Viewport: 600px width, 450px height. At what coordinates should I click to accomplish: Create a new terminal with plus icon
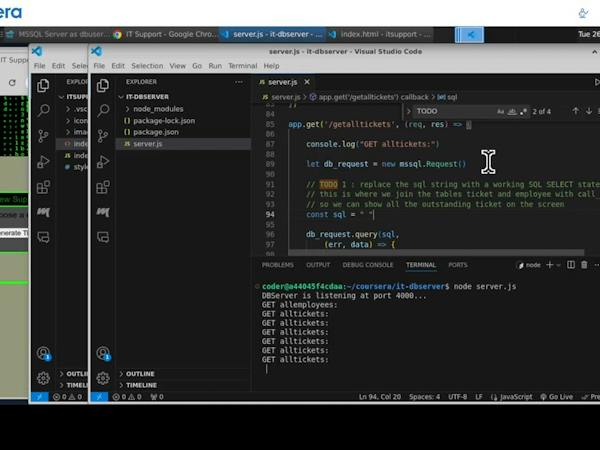click(x=549, y=265)
